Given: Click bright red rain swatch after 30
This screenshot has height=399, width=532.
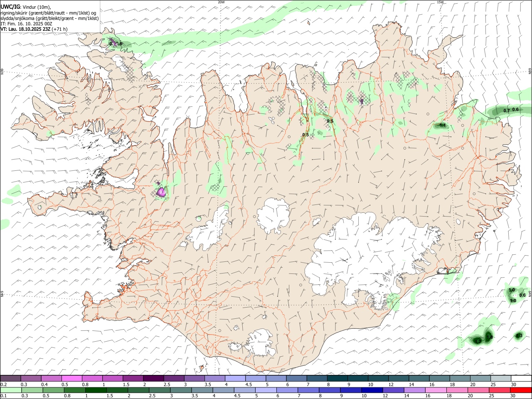Looking at the screenshot, I should pyautogui.click(x=520, y=390).
